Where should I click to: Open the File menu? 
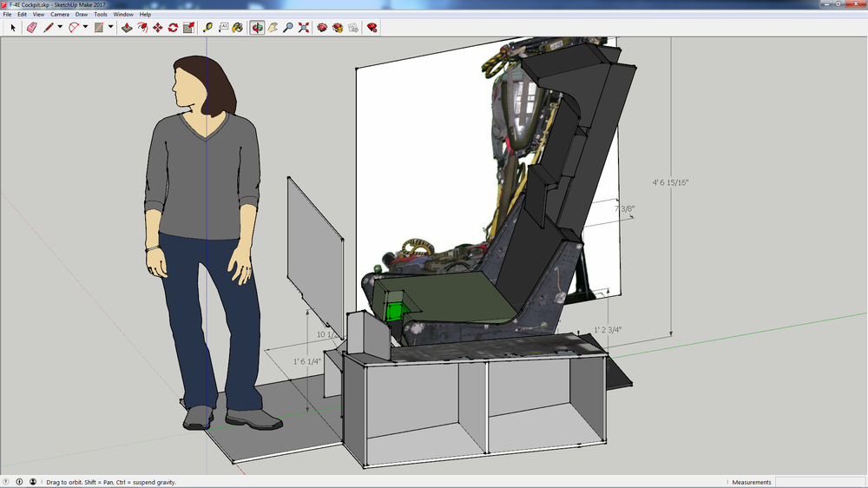pyautogui.click(x=7, y=15)
